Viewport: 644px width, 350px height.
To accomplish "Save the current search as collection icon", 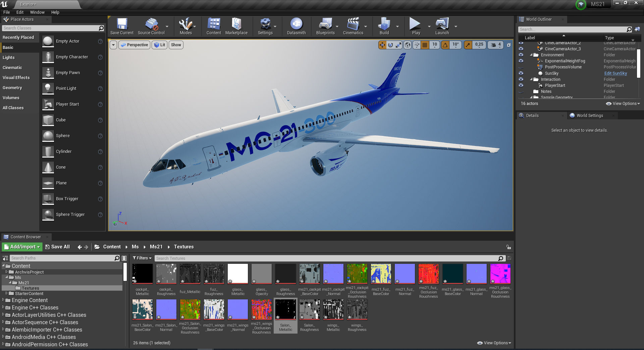I will coord(509,258).
